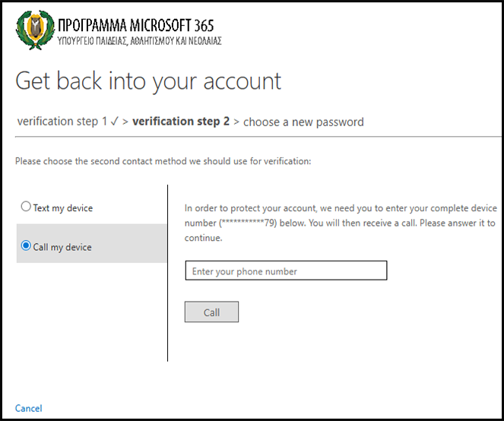Select 'verification step 2' in breadcrumb
The width and height of the screenshot is (504, 421).
[x=181, y=122]
